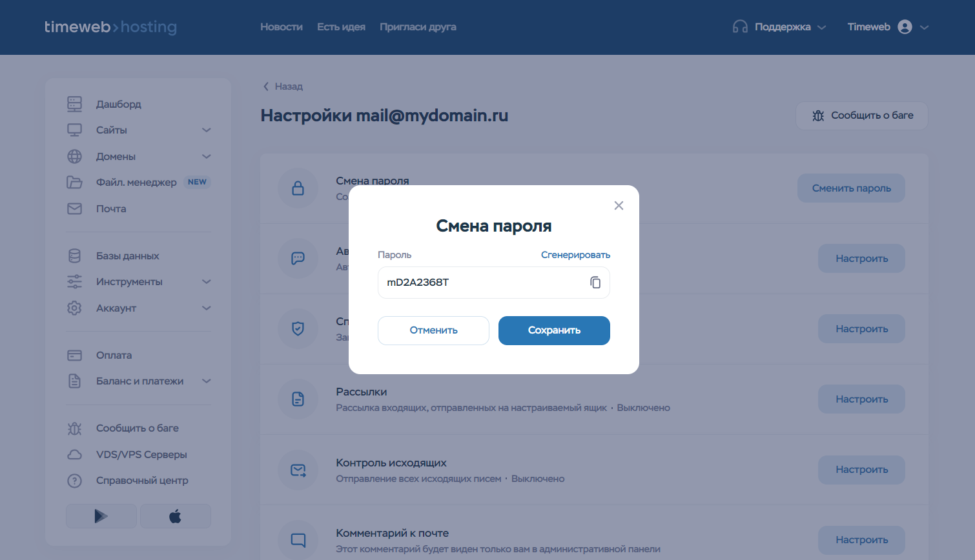The height and width of the screenshot is (560, 975).
Task: Expand the Инструменты sidebar section
Action: point(207,282)
